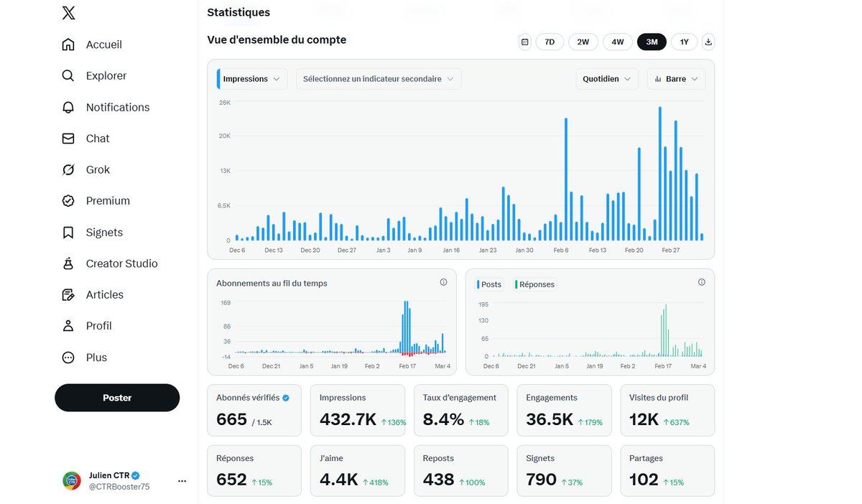
Task: Click the 195 axis value in Posts chart
Action: [483, 304]
